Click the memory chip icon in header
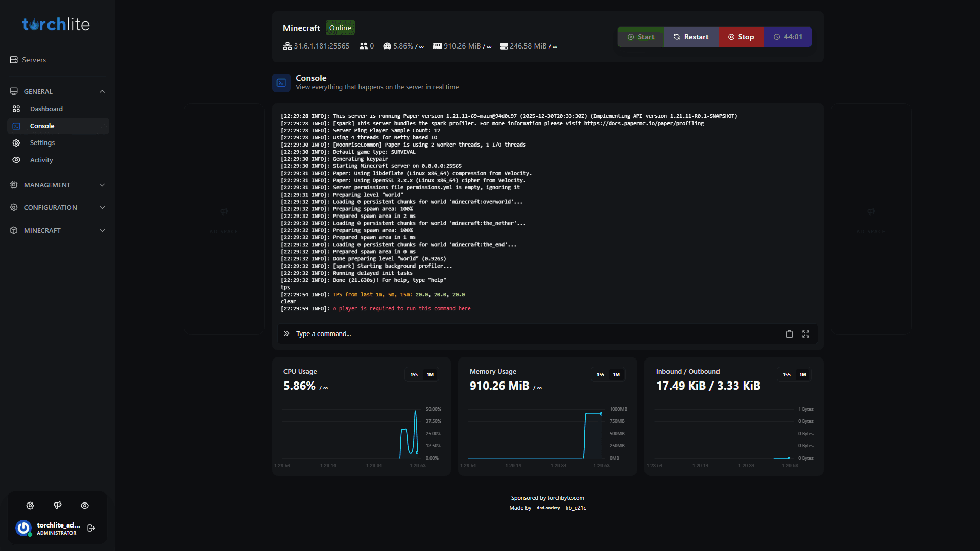Screen dimensions: 980x551 click(x=437, y=46)
